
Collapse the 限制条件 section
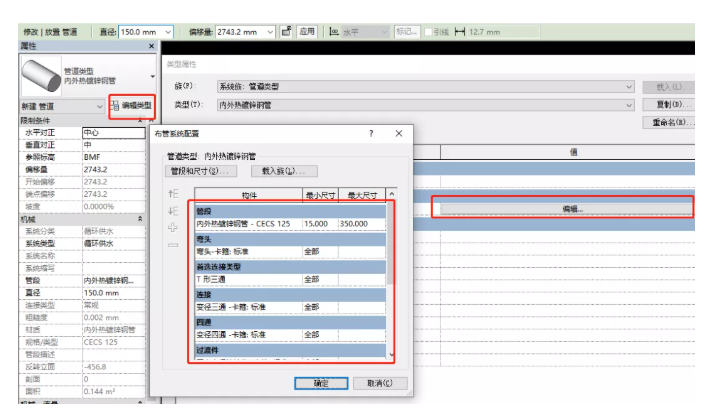click(140, 120)
